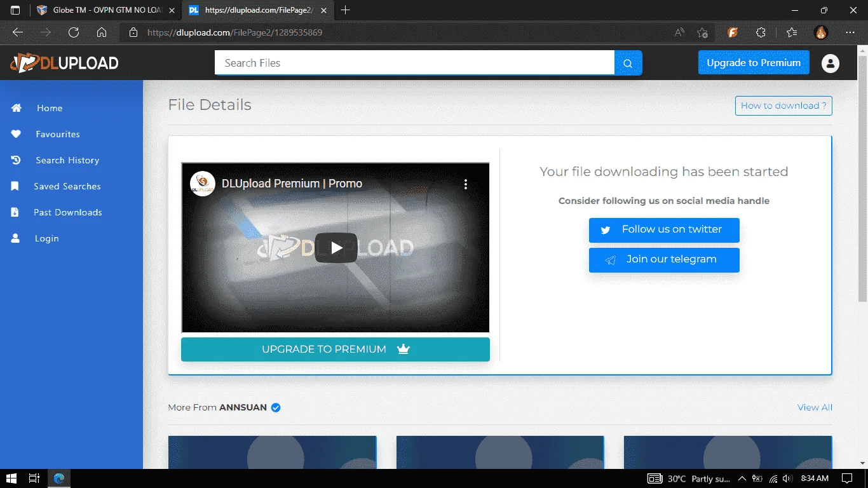Open browser settings and more menu
The image size is (868, 488).
pyautogui.click(x=850, y=32)
